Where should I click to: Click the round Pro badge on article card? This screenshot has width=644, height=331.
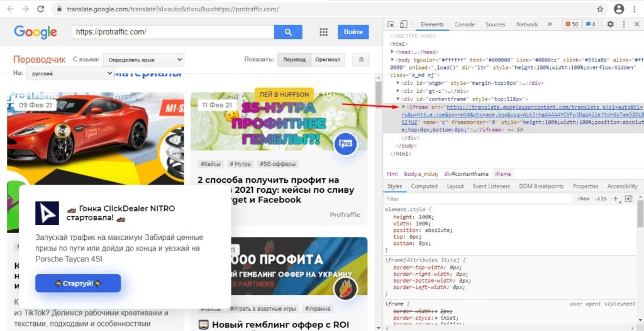(x=345, y=144)
